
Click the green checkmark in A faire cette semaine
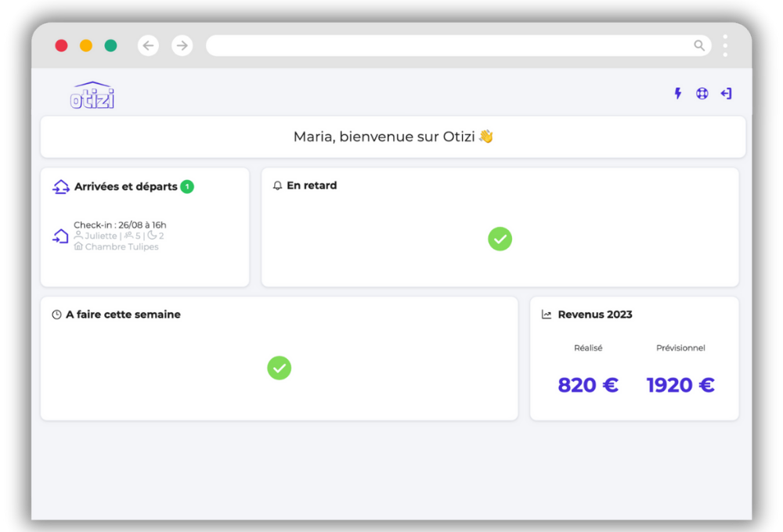pyautogui.click(x=280, y=368)
